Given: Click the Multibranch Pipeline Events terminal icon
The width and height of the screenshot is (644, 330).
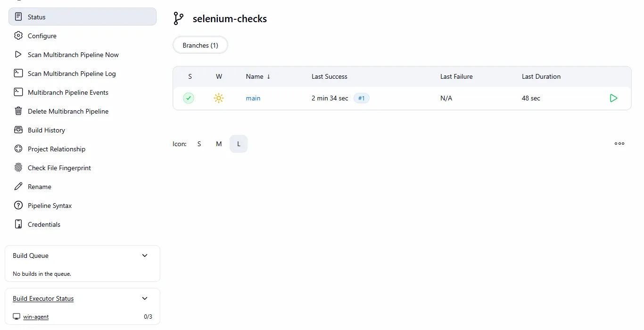Looking at the screenshot, I should point(18,92).
